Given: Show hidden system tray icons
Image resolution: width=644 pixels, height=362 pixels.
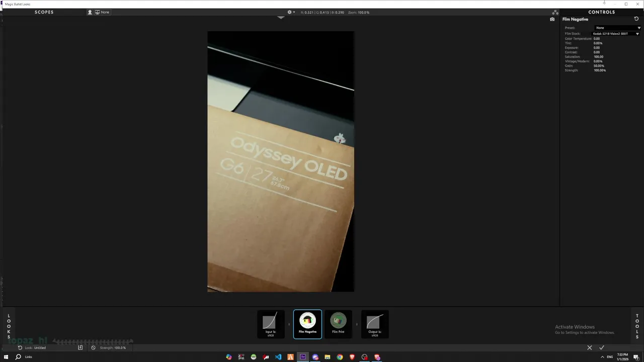Looking at the screenshot, I should tap(602, 357).
